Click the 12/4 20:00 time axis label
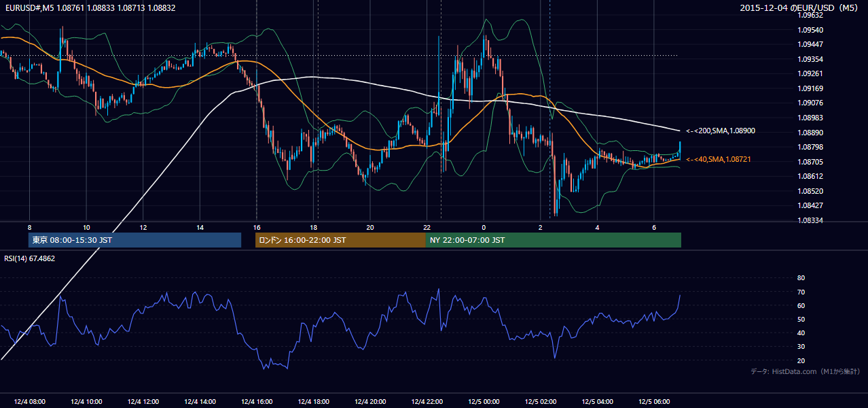 369,402
